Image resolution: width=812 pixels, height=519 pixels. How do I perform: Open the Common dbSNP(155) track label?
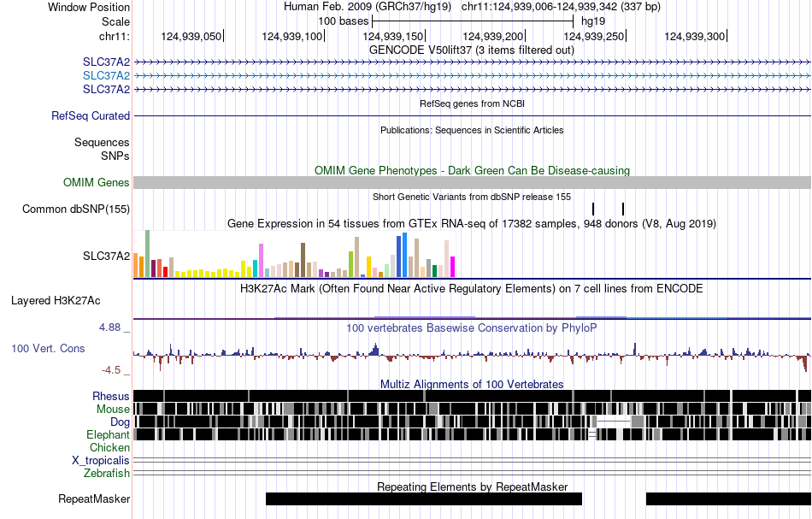click(x=76, y=209)
